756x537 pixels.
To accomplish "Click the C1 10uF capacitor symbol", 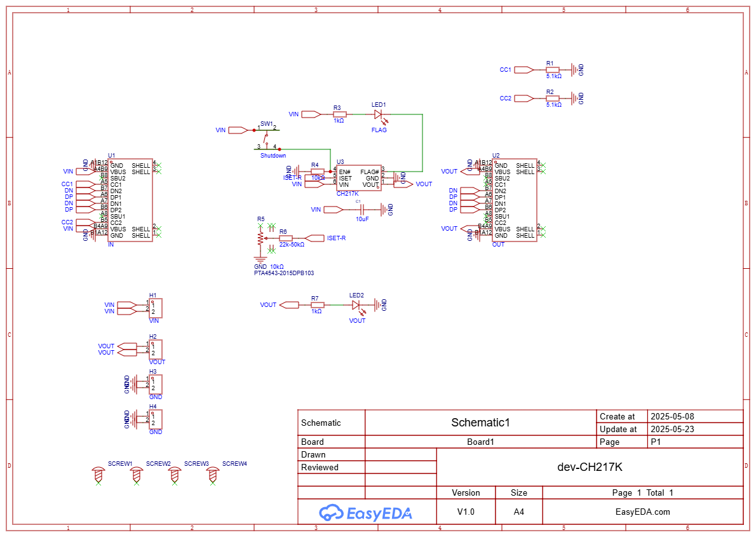I will pyautogui.click(x=362, y=209).
